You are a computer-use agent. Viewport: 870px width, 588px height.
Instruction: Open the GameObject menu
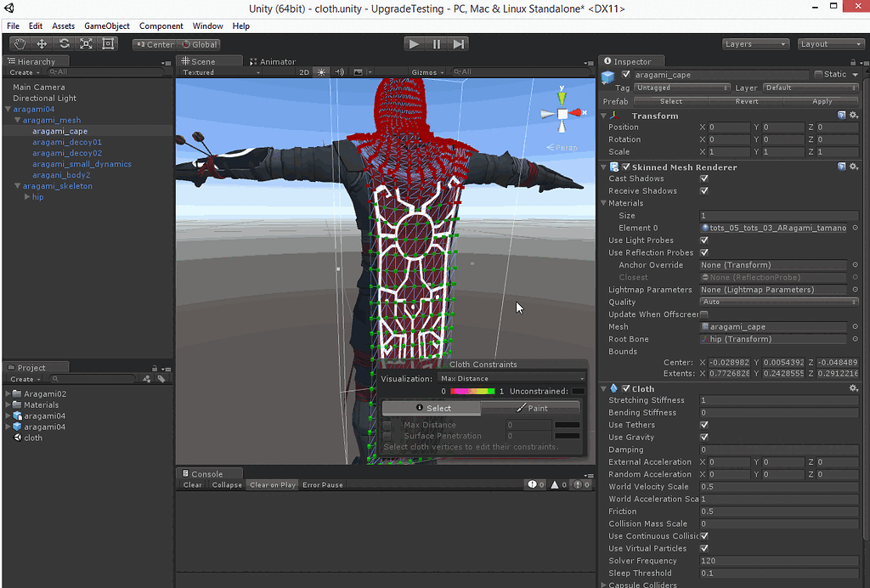[107, 26]
